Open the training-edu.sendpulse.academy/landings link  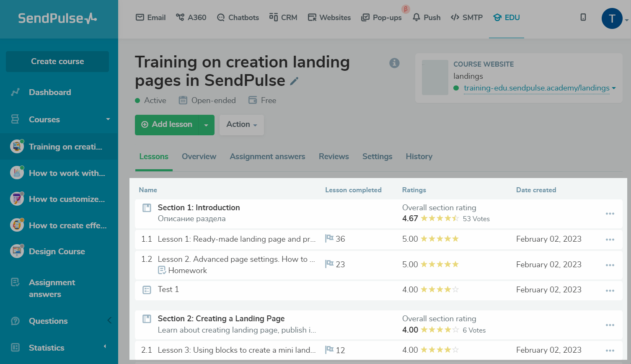pos(536,88)
